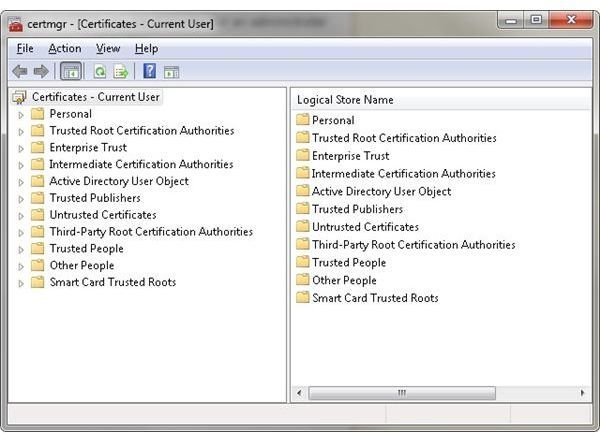This screenshot has width=600, height=434.
Task: Click the Certificates - Current User root icon
Action: tap(19, 97)
